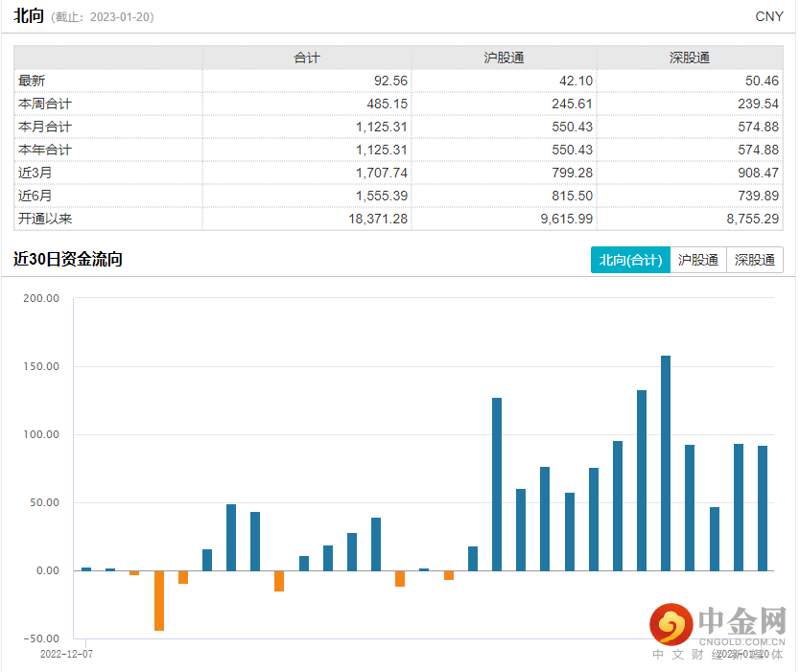This screenshot has width=800, height=672.
Task: Select the 本周合计 row label
Action: coord(45,104)
